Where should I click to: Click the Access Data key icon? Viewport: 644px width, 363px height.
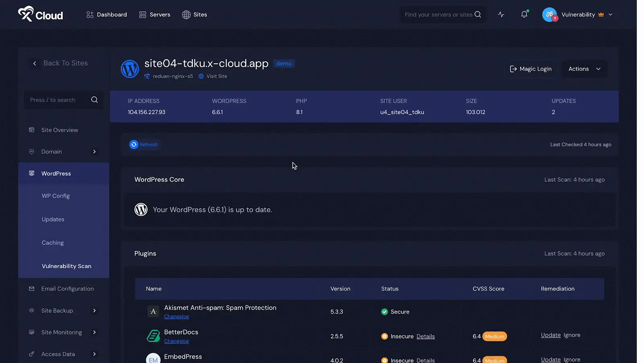32,354
